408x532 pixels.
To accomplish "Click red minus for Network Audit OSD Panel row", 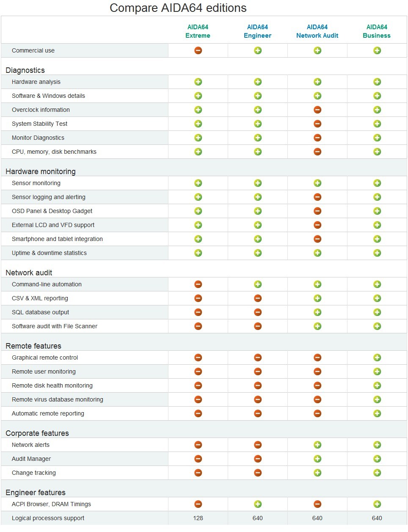I will tap(317, 211).
